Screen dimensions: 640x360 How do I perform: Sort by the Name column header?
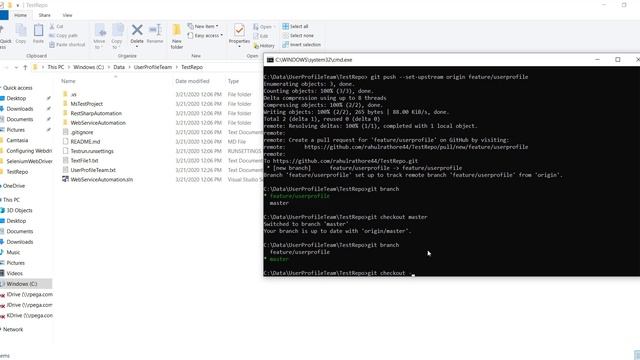68,81
